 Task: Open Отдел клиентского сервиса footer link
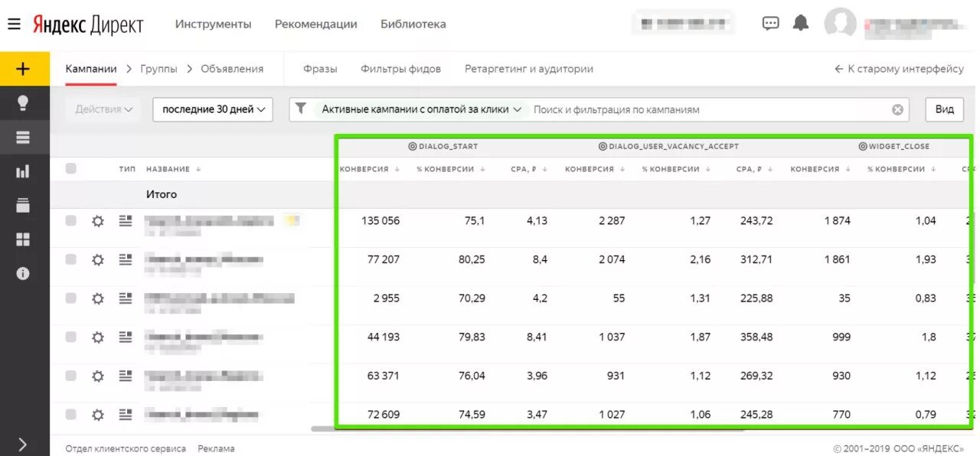click(x=126, y=449)
